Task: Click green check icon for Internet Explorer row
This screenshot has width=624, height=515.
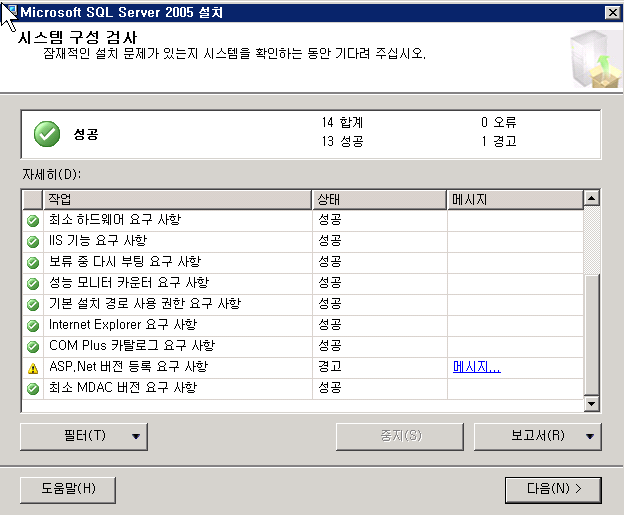Action: point(33,326)
